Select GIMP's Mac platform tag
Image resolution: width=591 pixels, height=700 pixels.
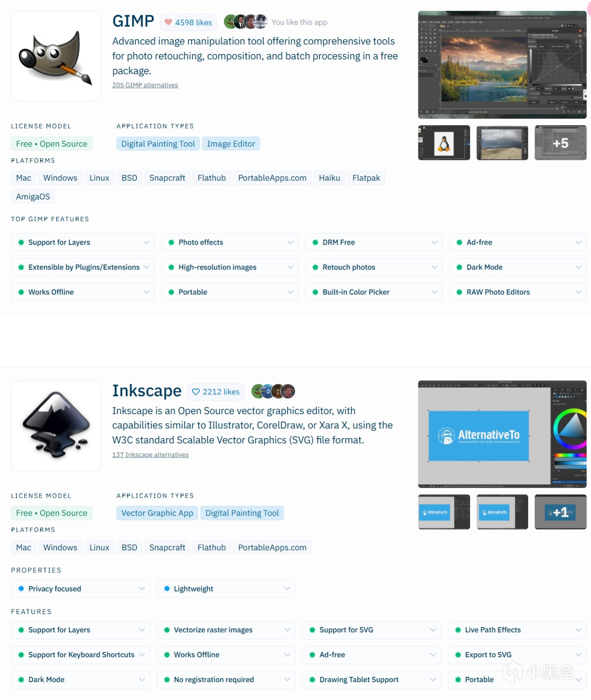coord(24,178)
